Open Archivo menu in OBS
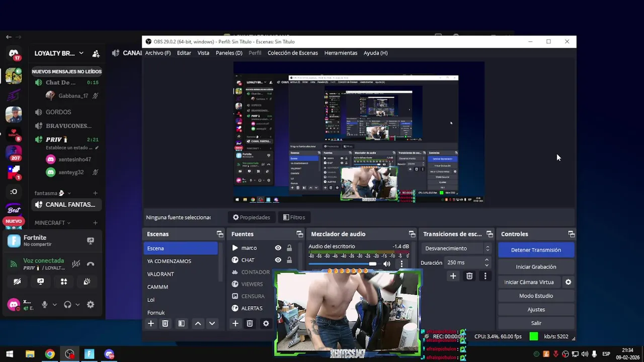644x362 pixels. 157,53
